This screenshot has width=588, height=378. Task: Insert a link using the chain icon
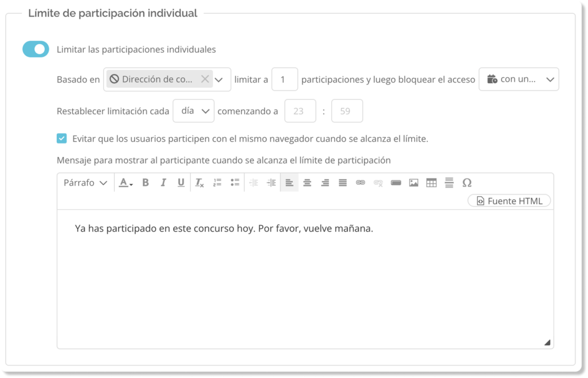click(x=360, y=182)
